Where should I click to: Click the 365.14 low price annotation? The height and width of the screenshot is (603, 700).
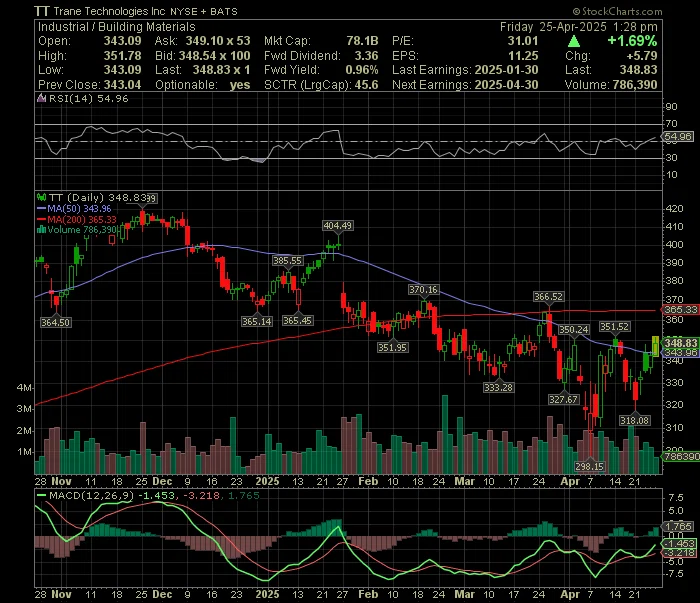pyautogui.click(x=257, y=321)
